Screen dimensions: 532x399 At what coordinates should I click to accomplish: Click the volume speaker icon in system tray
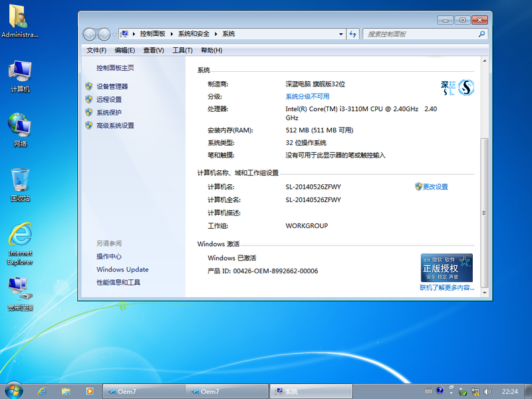(x=487, y=392)
